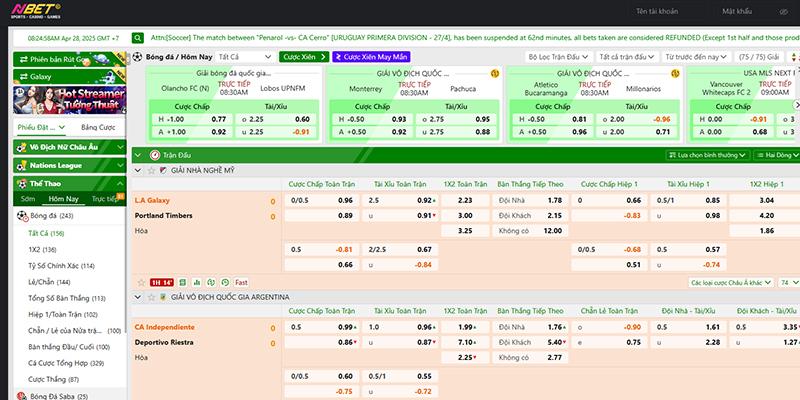
Task: Click the green clock icon left of the Fast button
Action: 226,282
